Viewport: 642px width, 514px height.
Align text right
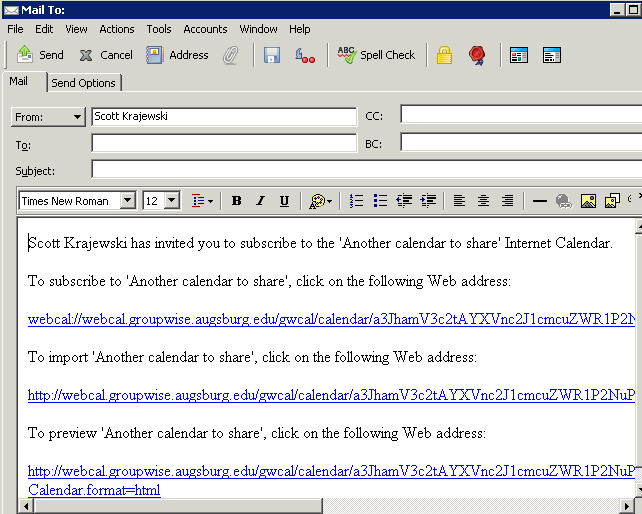pyautogui.click(x=507, y=201)
